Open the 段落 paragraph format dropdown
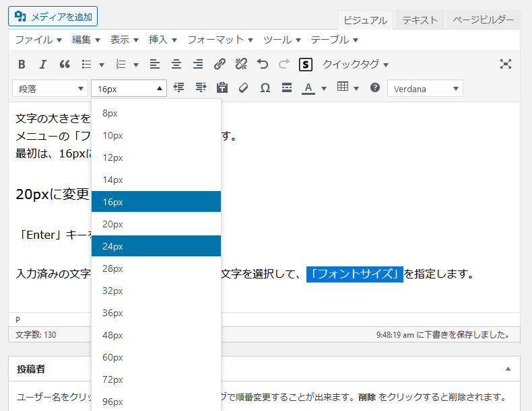This screenshot has width=532, height=411. pos(50,89)
